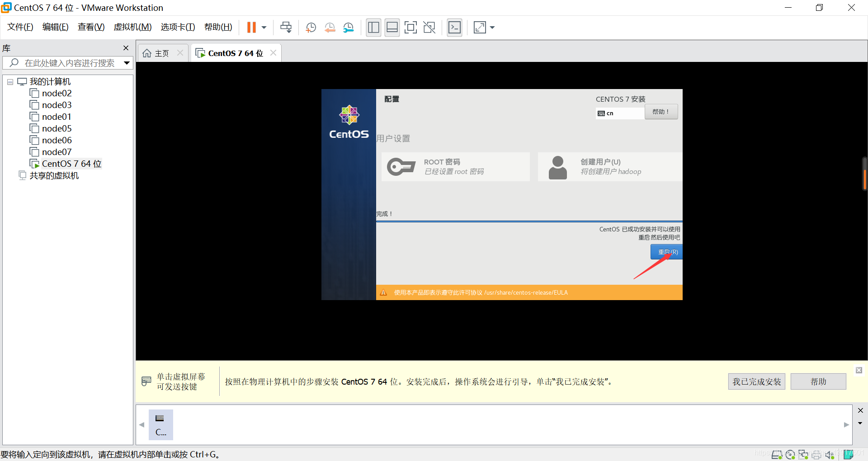
Task: Open the 选项卡(T) menu
Action: pyautogui.click(x=178, y=27)
